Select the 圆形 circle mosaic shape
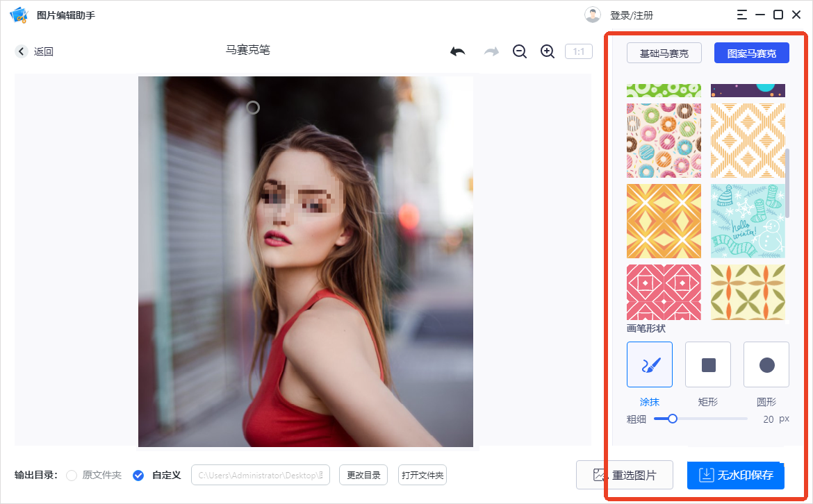Image resolution: width=813 pixels, height=504 pixels. click(x=766, y=364)
